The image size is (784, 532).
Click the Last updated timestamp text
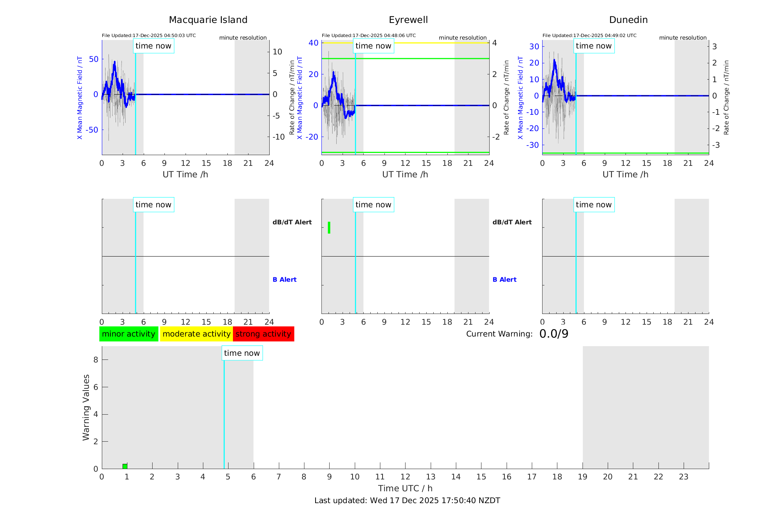click(407, 501)
